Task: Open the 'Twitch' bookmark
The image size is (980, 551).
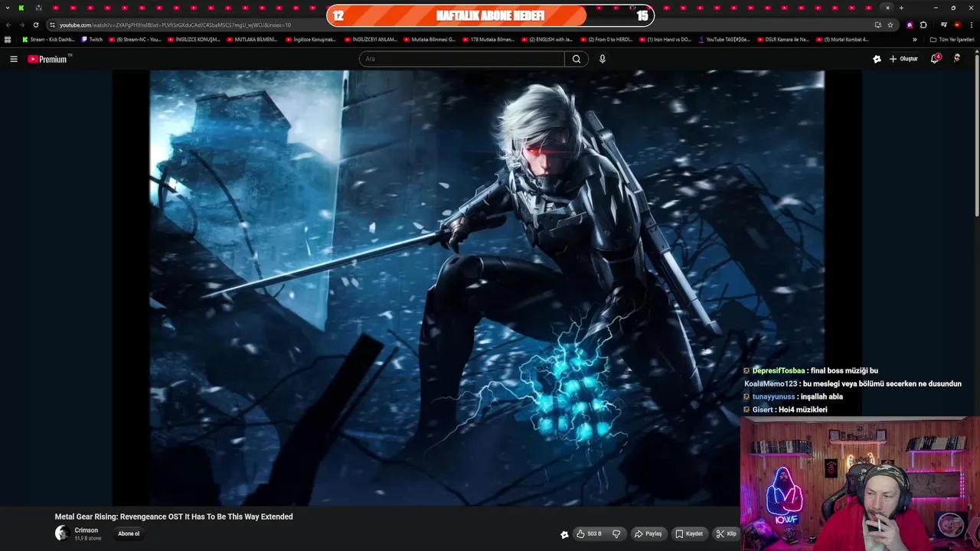Action: click(x=92, y=39)
